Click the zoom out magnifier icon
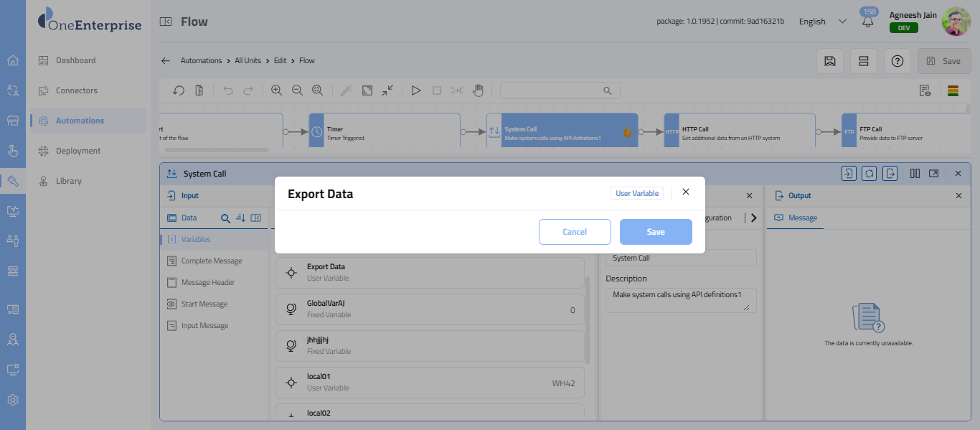Viewport: 980px width, 430px height. (x=297, y=90)
